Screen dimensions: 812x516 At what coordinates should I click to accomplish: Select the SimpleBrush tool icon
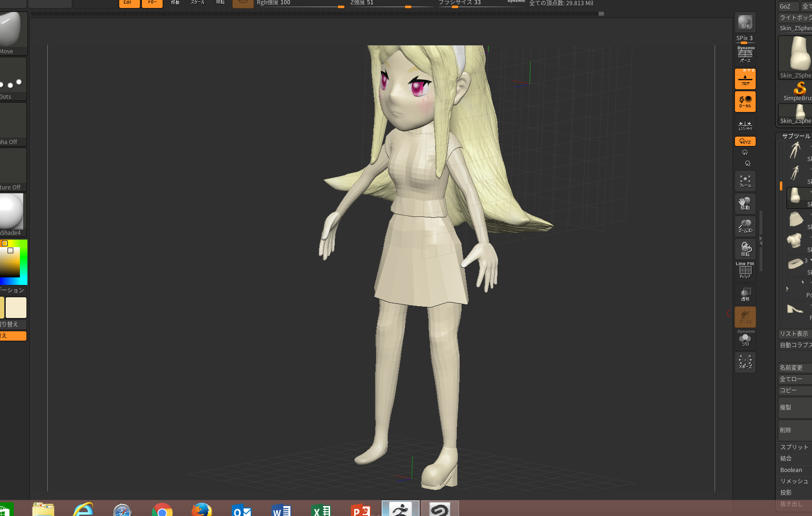799,91
